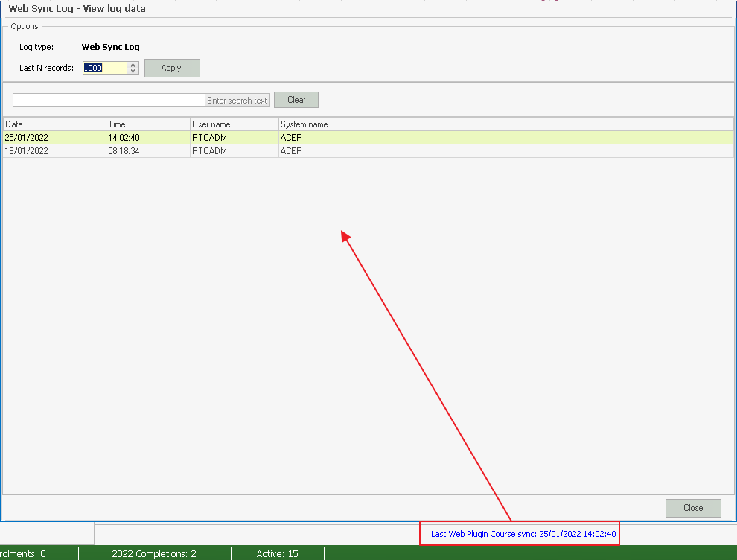Select the 25/01/2022 date cell
This screenshot has width=737, height=560.
point(54,137)
